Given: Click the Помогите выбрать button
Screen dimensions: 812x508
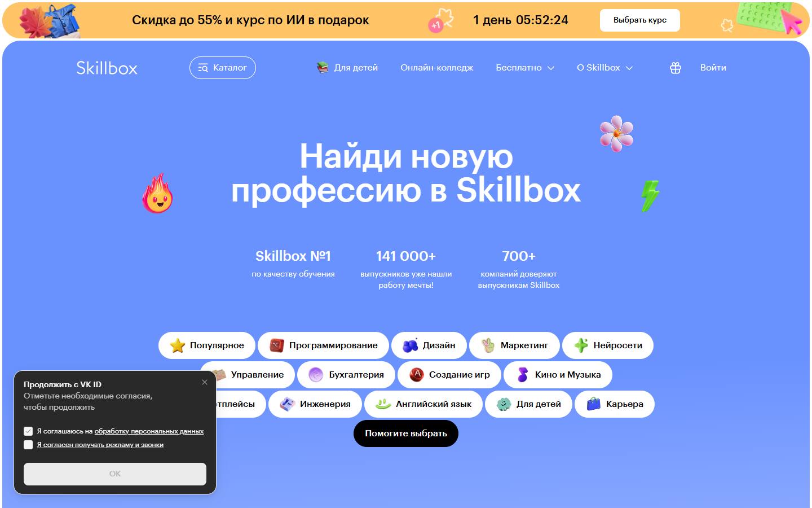Looking at the screenshot, I should (406, 433).
